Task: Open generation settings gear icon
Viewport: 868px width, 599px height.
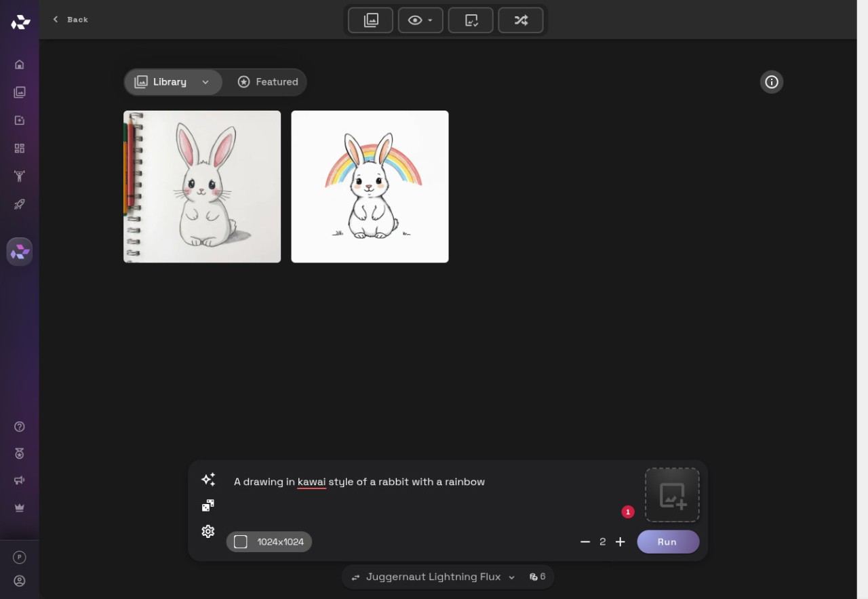Action: (x=208, y=531)
